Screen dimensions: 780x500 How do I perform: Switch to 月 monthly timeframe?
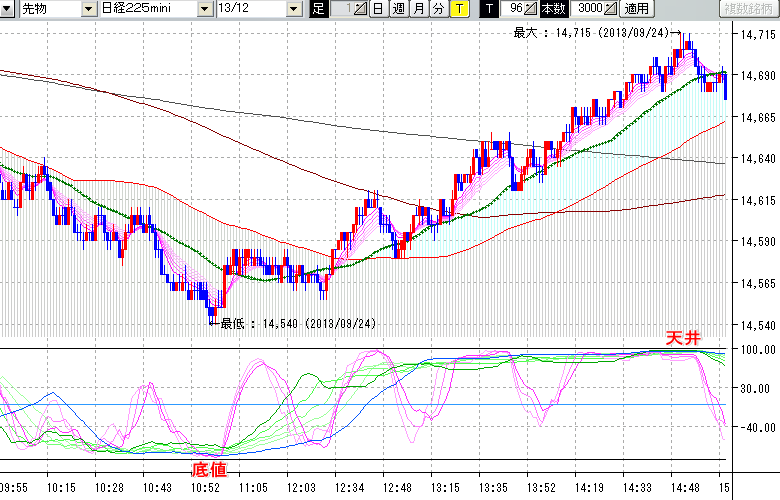(x=418, y=9)
